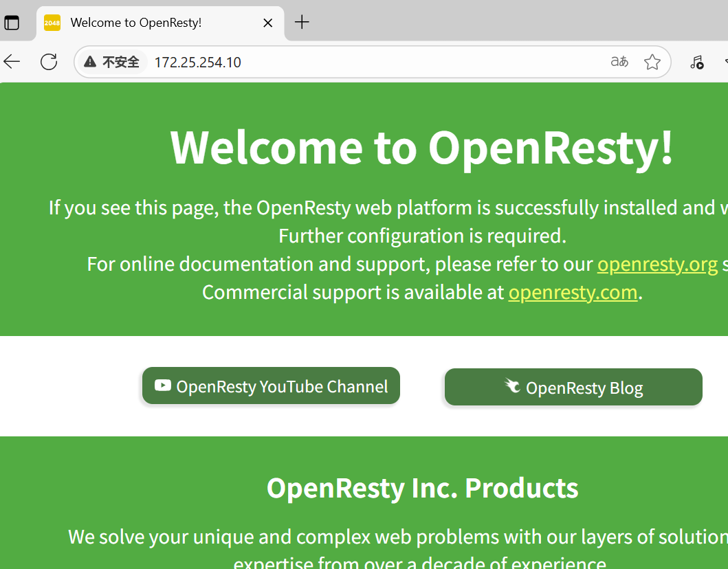Add this page to favorites with the star icon
This screenshot has height=569, width=728.
[652, 62]
